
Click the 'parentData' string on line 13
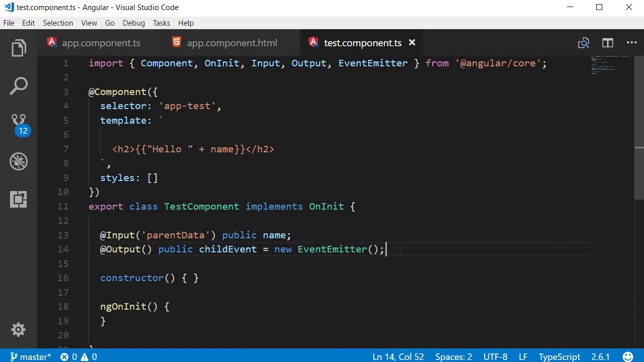click(x=176, y=235)
